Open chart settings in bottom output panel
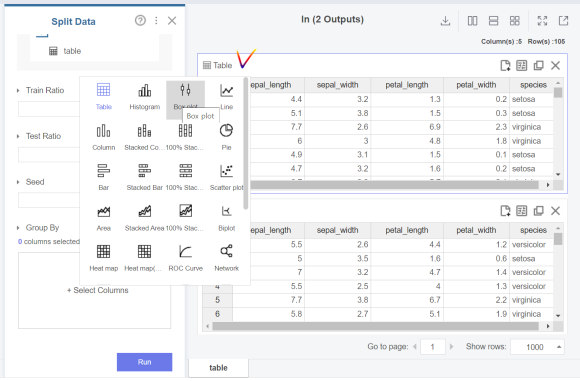 [522, 211]
